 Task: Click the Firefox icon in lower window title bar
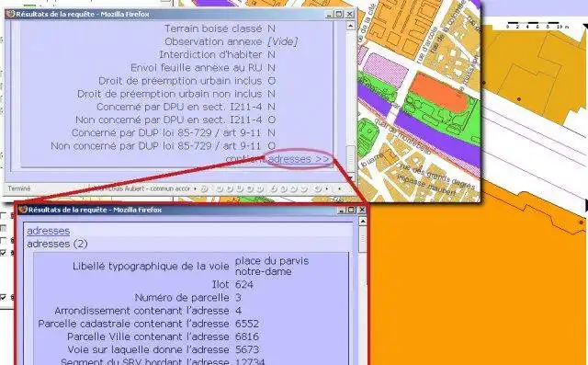23,210
